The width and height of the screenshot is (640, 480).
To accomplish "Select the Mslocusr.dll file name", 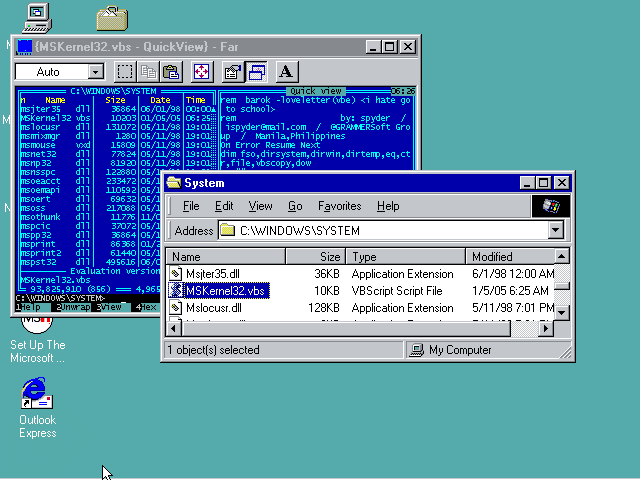I will click(x=213, y=308).
